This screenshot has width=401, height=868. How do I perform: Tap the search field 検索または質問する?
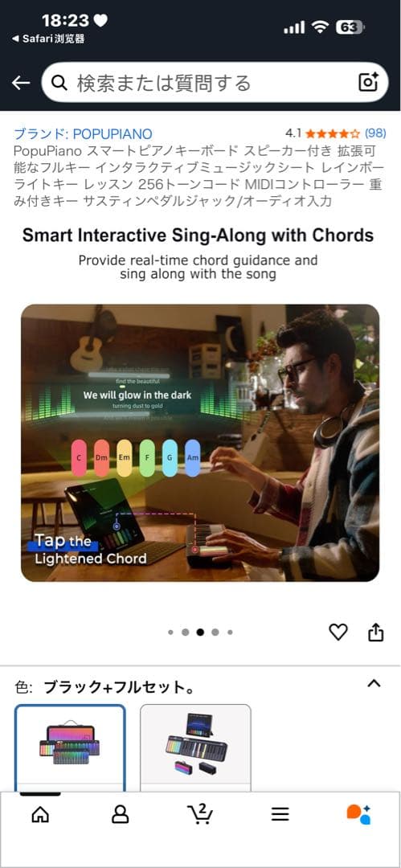point(215,83)
